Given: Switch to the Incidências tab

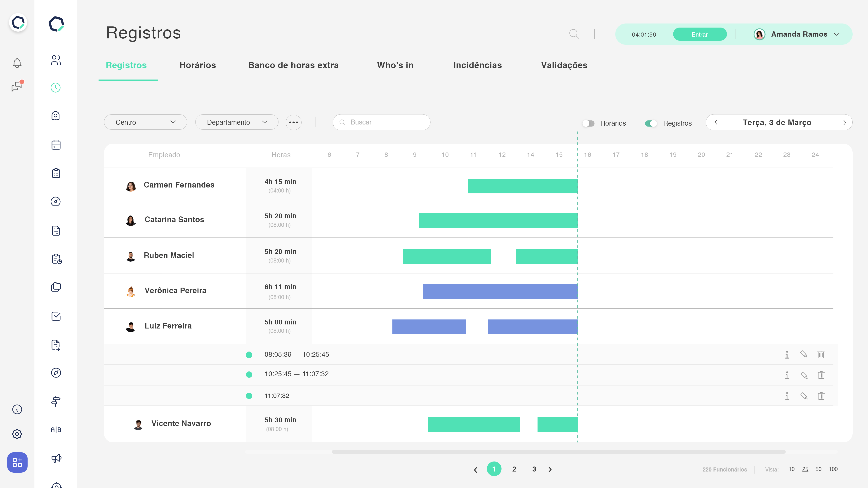Looking at the screenshot, I should pyautogui.click(x=477, y=65).
